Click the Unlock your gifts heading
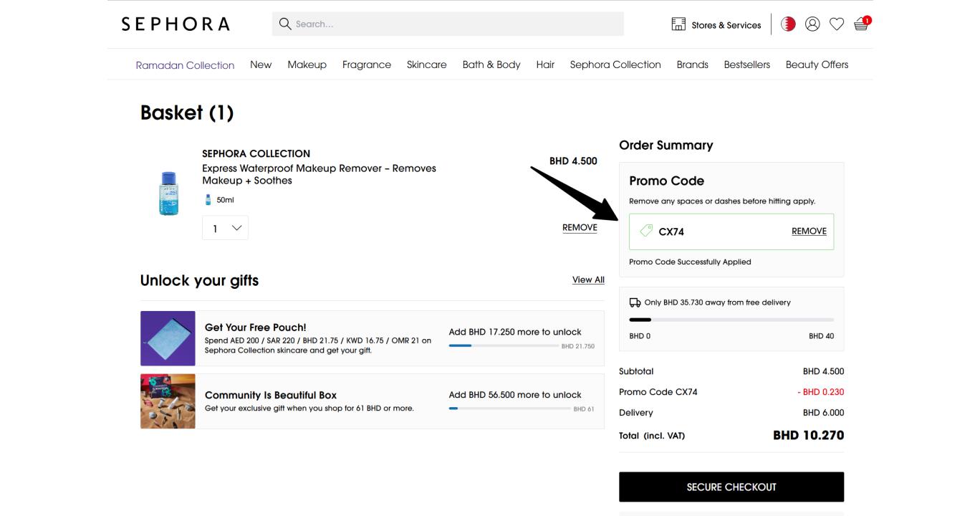 [x=199, y=281]
